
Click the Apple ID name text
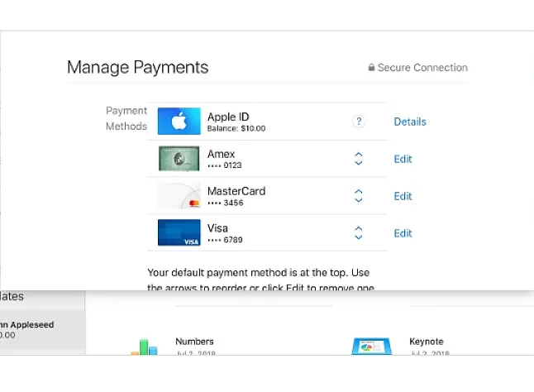(228, 117)
